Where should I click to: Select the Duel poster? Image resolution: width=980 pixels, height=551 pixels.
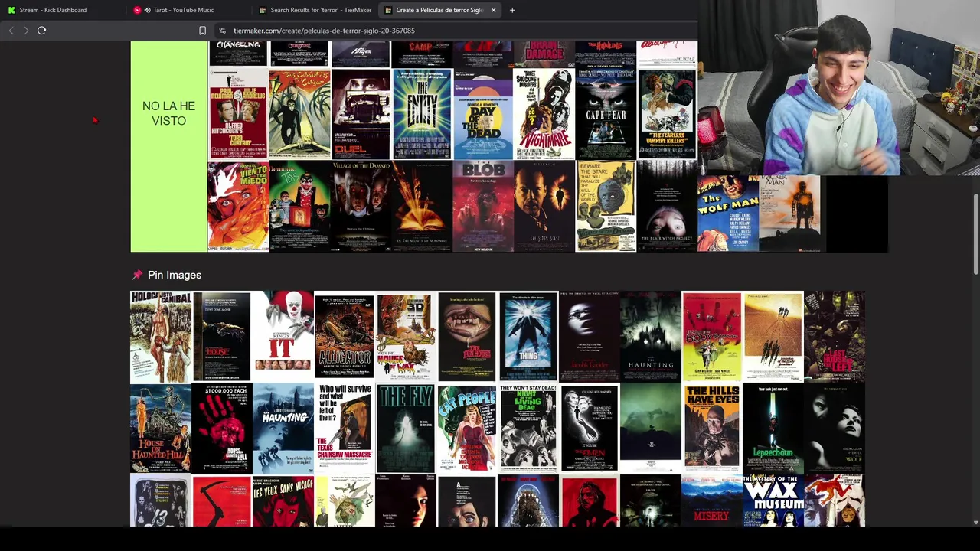point(361,114)
